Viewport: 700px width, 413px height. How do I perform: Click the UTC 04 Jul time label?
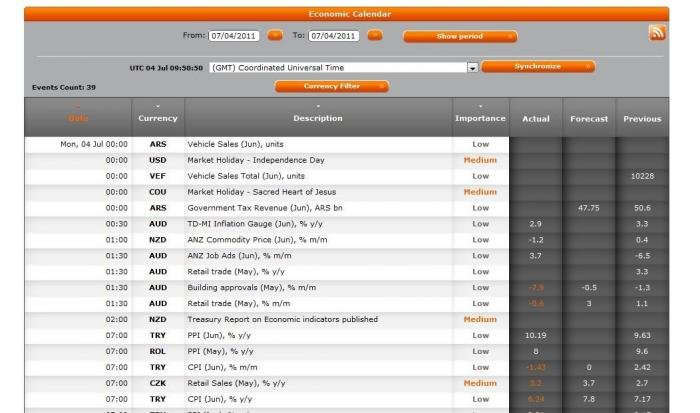(x=166, y=68)
